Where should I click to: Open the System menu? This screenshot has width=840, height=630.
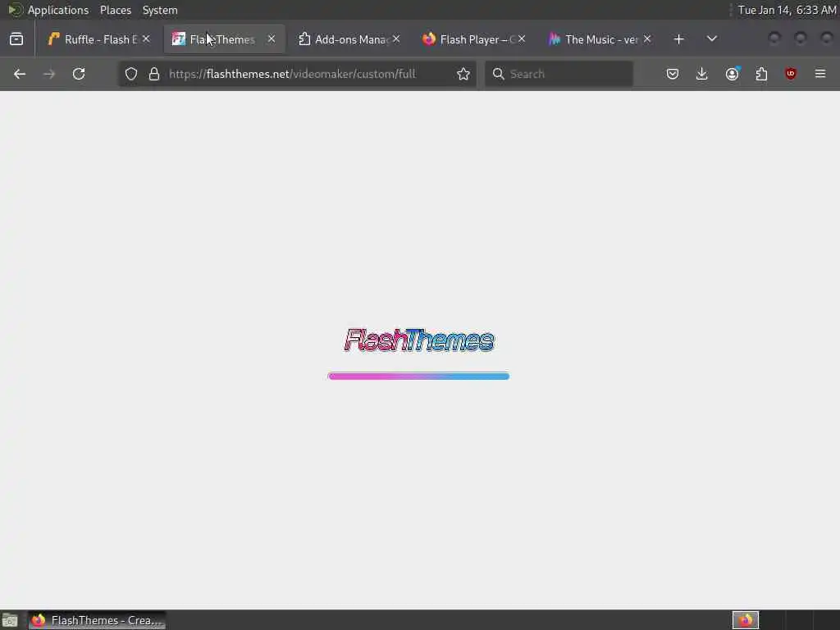coord(160,10)
